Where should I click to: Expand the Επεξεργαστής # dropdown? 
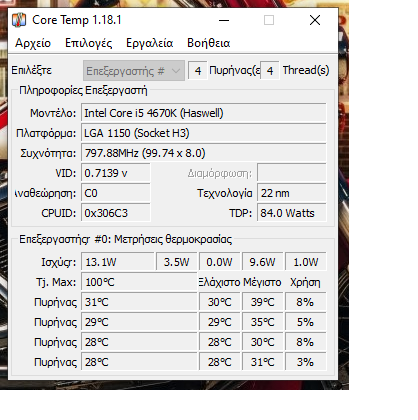(x=134, y=71)
